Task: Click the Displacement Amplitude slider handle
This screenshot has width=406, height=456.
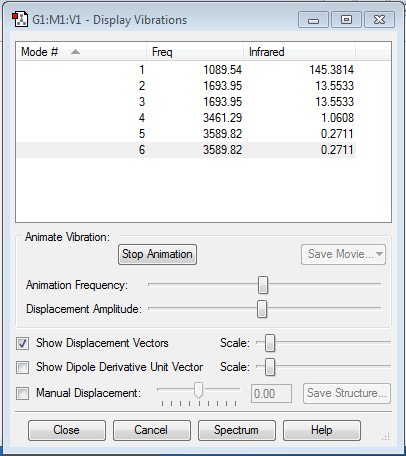Action: (262, 309)
